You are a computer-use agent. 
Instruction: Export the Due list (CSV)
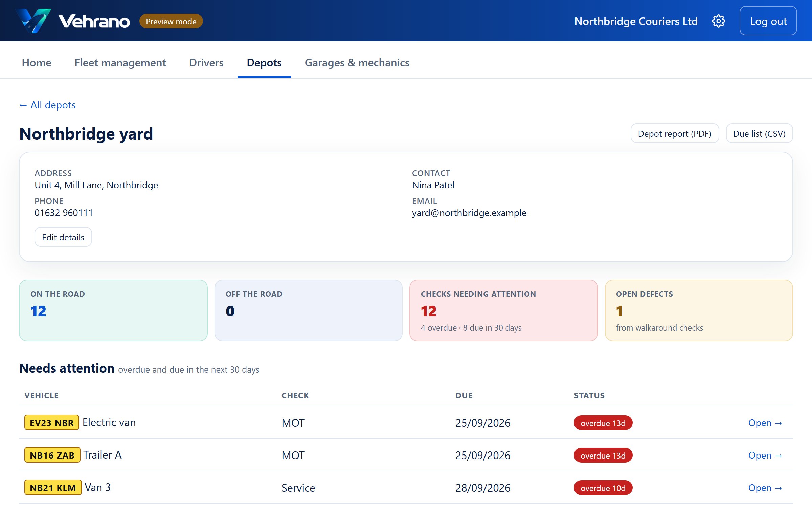[x=759, y=133]
